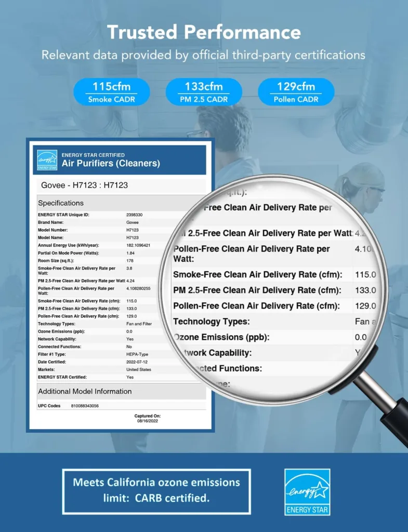408x532 pixels.
Task: Click magnified "Pollen-Free Clean Air Delivery Rate (cfm):"
Action: [x=257, y=305]
